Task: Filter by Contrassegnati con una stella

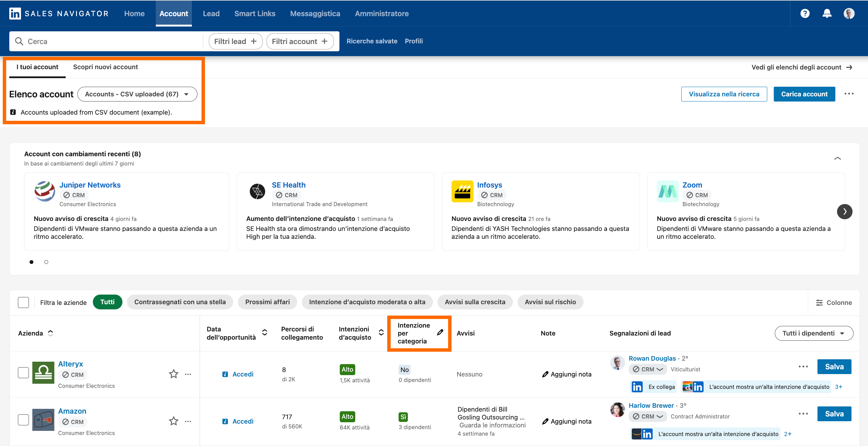Action: 180,302
